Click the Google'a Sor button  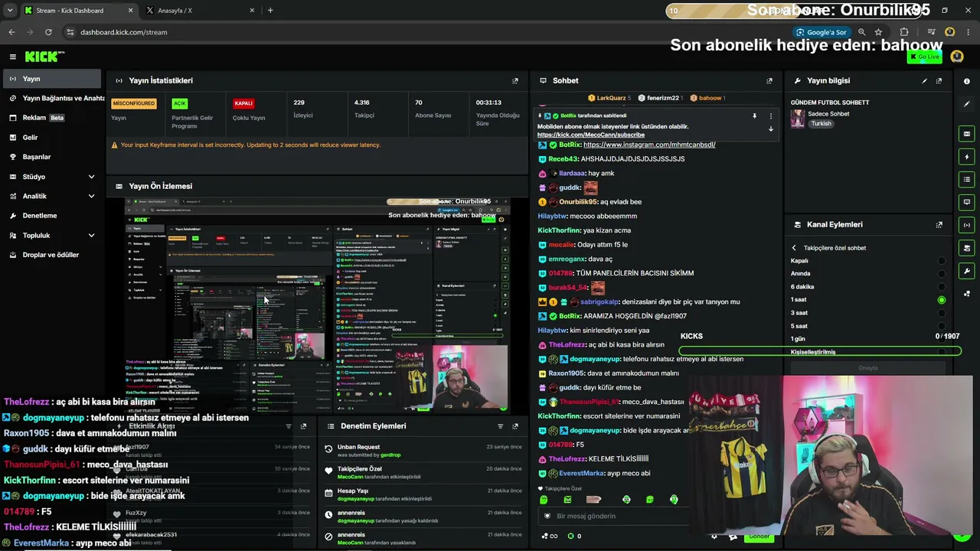822,32
